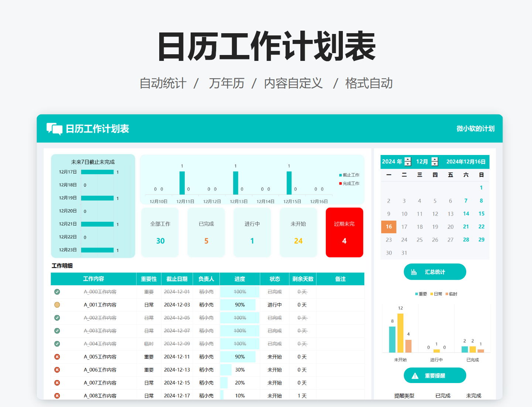Increase the year with up spinner arrow
The height and width of the screenshot is (407, 532).
click(x=408, y=159)
